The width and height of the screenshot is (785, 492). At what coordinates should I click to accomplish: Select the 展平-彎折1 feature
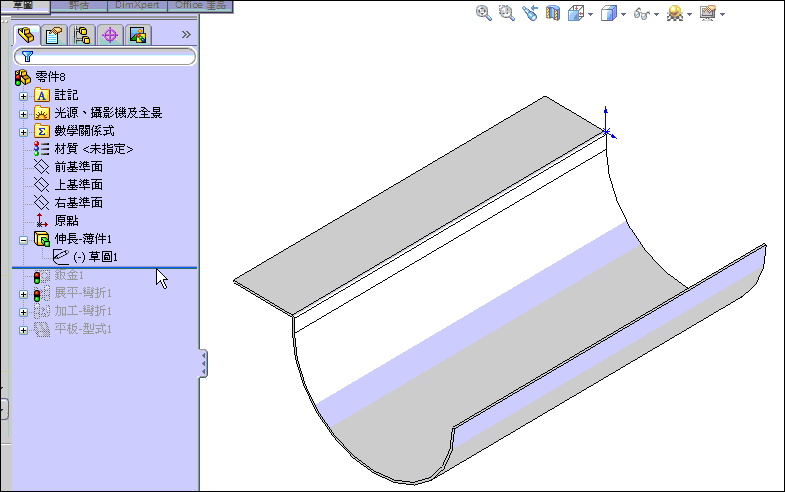tap(83, 293)
